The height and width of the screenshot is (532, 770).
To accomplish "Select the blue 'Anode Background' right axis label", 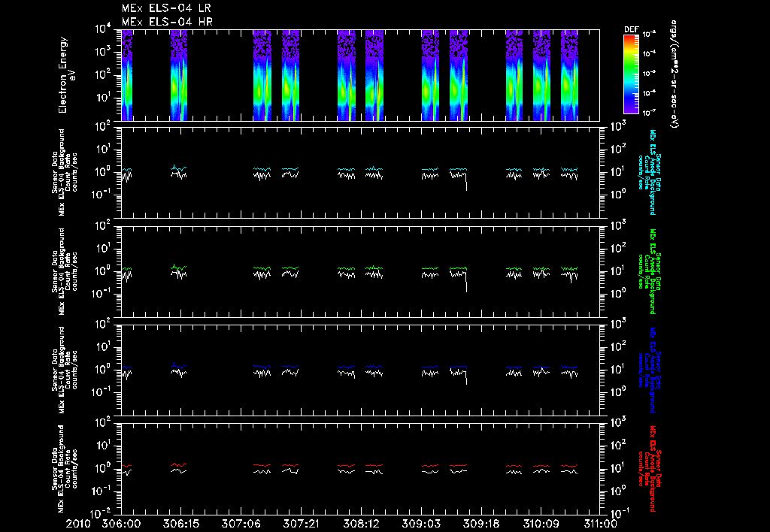I will click(x=650, y=370).
